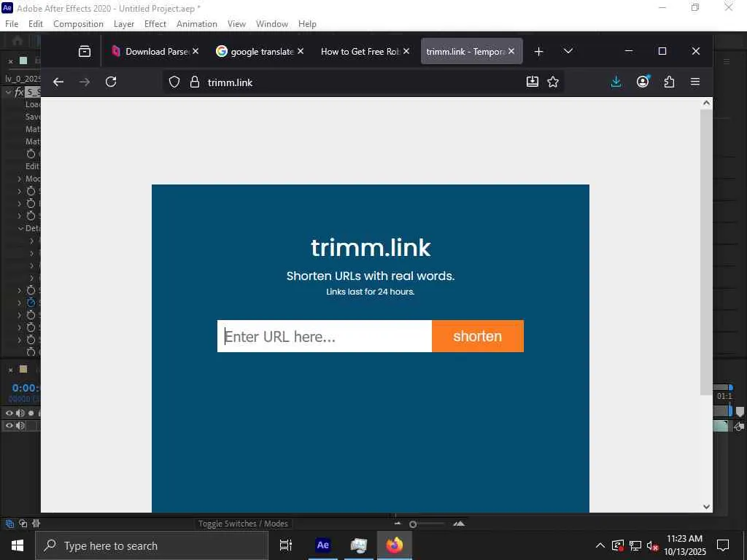Close the trimm.link tab
This screenshot has width=747, height=560.
pyautogui.click(x=511, y=51)
